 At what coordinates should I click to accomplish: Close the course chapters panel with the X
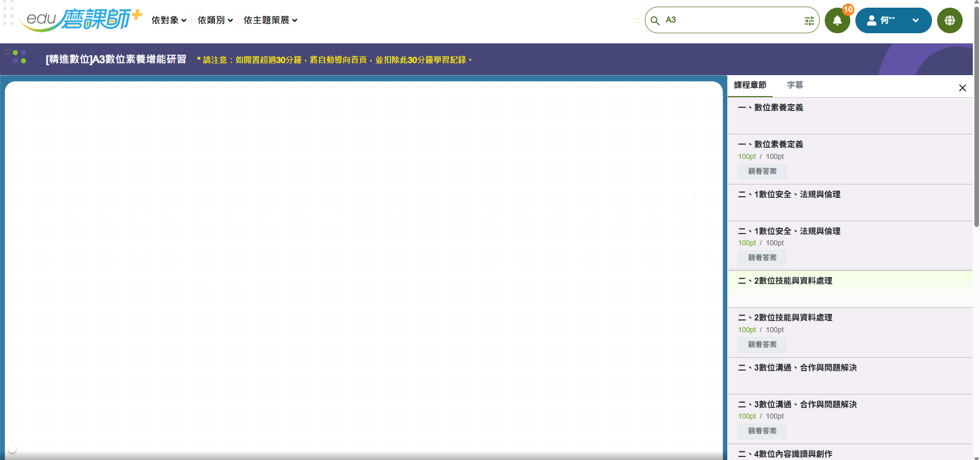tap(962, 87)
